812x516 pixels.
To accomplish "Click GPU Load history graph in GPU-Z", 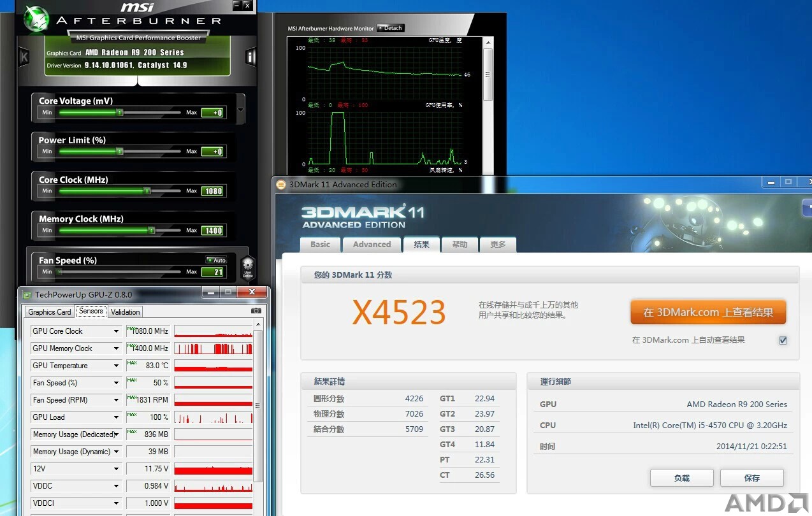I will (214, 417).
